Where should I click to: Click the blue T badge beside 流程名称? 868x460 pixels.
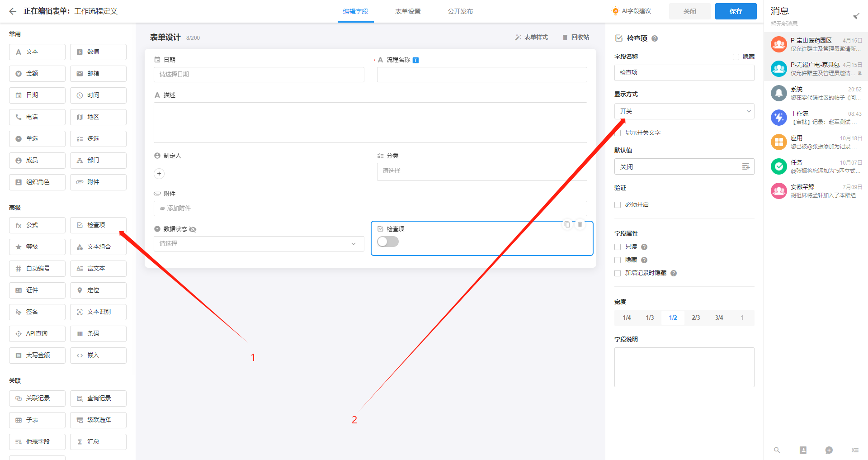click(x=416, y=60)
